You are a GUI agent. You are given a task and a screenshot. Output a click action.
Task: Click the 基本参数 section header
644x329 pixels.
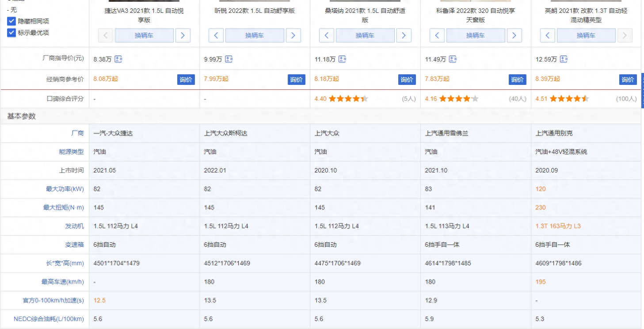point(21,116)
